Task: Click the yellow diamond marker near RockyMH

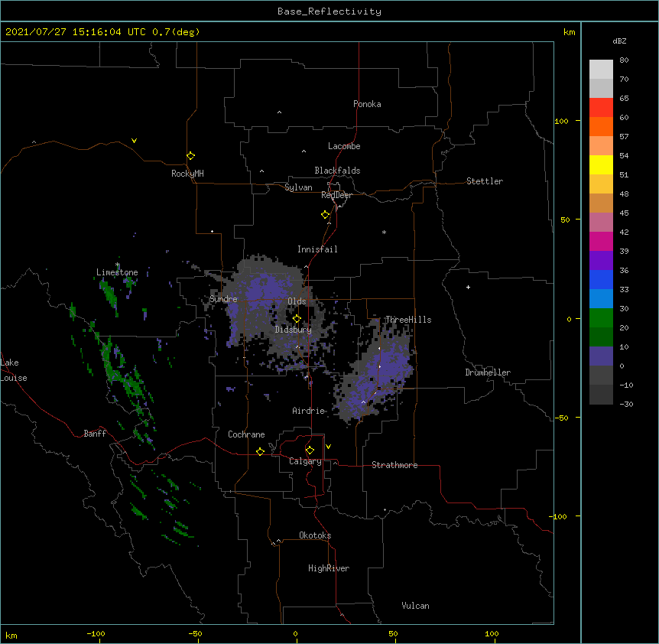Action: tap(191, 155)
